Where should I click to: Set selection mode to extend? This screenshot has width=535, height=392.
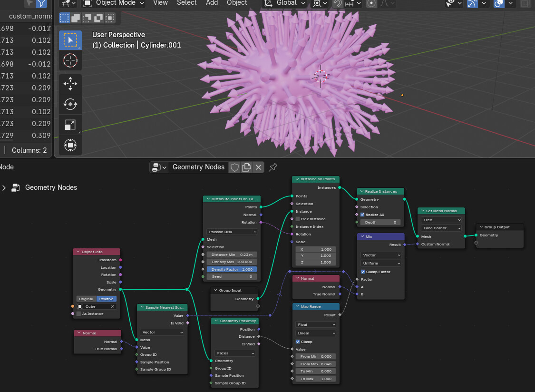coord(76,18)
